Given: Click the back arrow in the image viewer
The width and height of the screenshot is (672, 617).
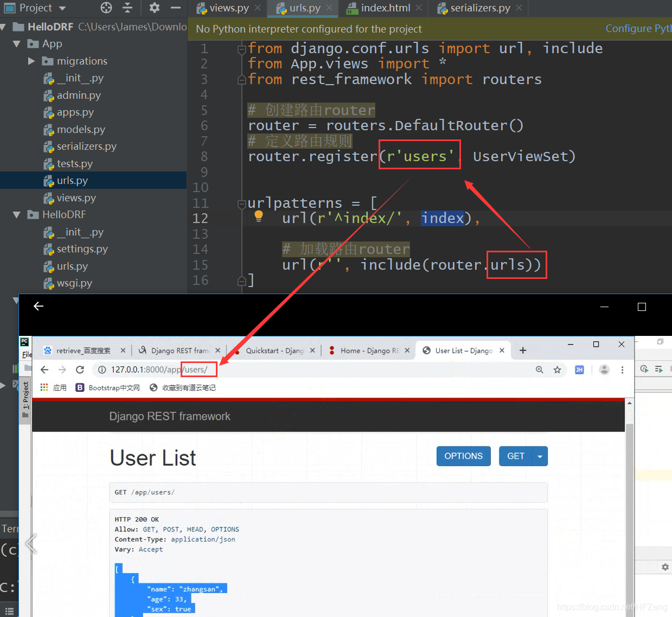Looking at the screenshot, I should [x=38, y=306].
